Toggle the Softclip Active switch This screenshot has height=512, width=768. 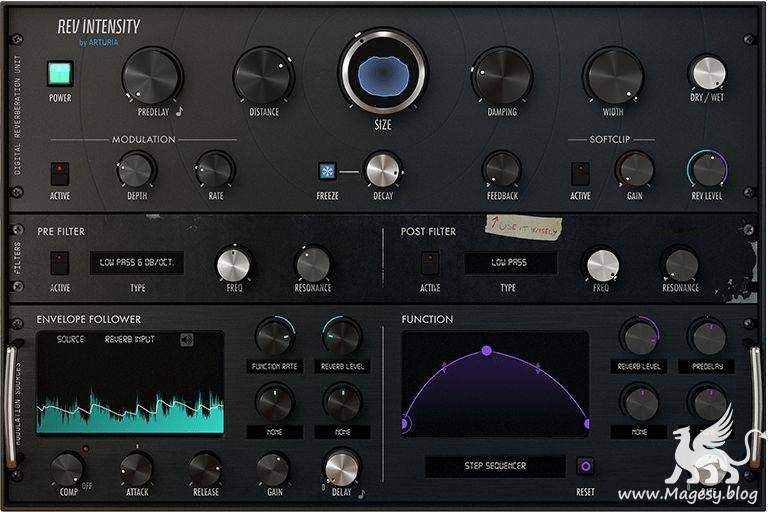[x=580, y=174]
